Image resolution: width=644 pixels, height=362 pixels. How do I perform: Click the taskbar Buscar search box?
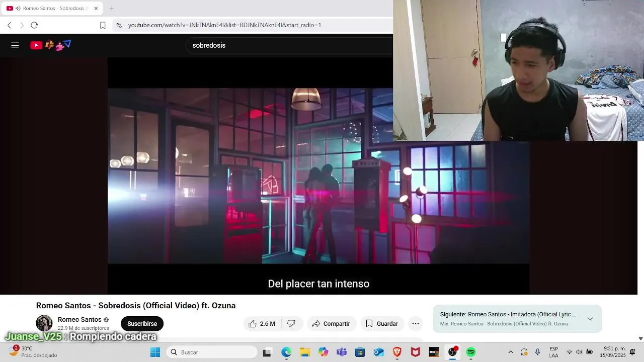pyautogui.click(x=212, y=352)
